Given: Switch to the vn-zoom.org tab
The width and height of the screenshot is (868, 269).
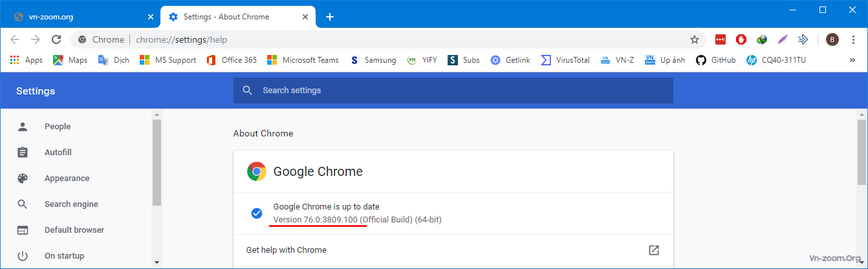Looking at the screenshot, I should click(x=81, y=17).
